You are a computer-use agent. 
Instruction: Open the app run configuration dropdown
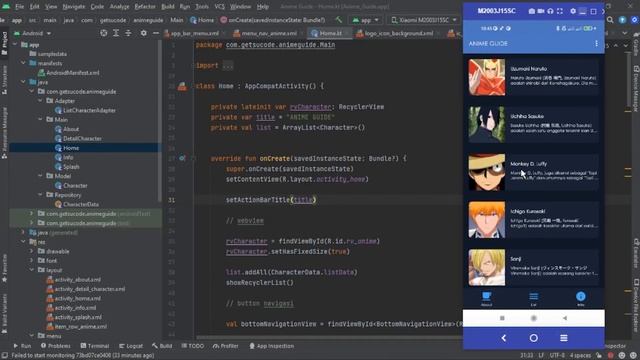click(x=366, y=20)
